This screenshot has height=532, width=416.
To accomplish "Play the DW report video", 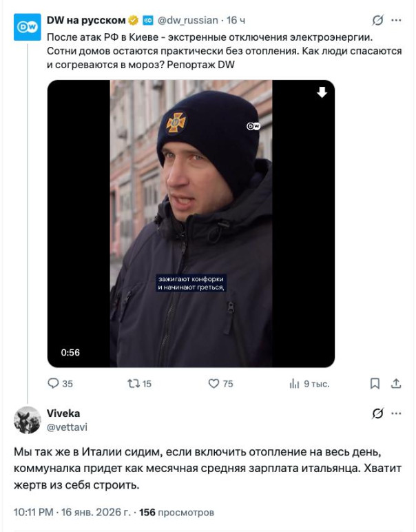I will 191,224.
